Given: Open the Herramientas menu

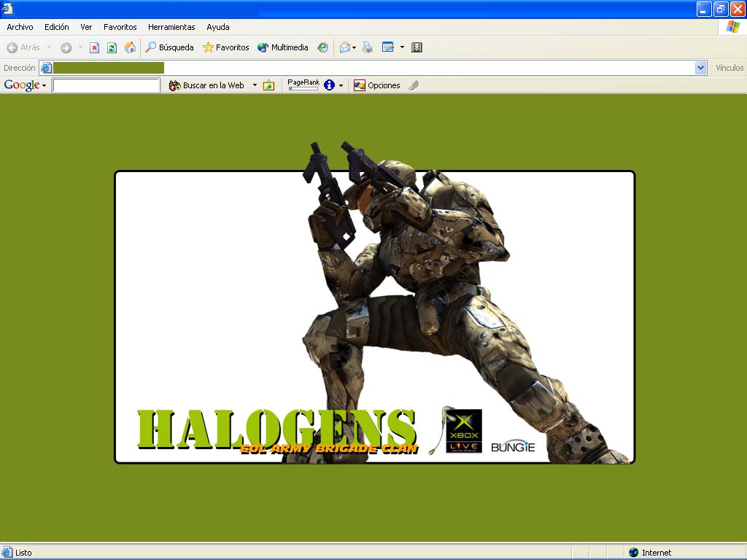Looking at the screenshot, I should 171,27.
